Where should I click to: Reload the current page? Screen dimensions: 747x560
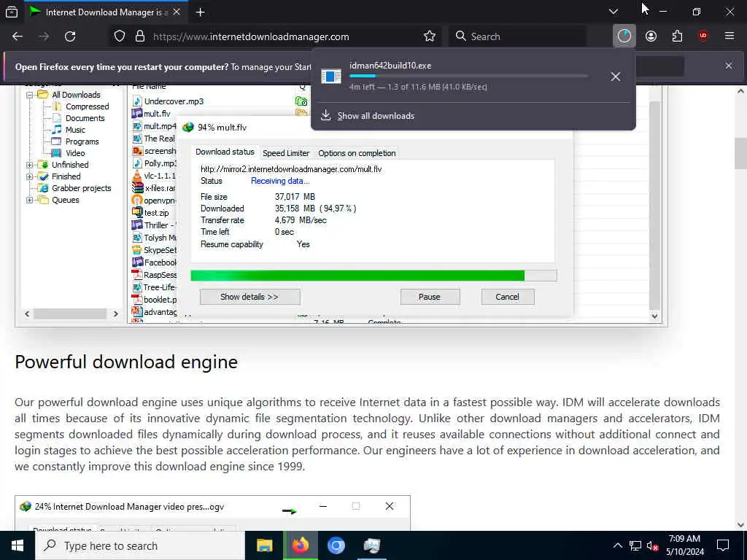70,36
